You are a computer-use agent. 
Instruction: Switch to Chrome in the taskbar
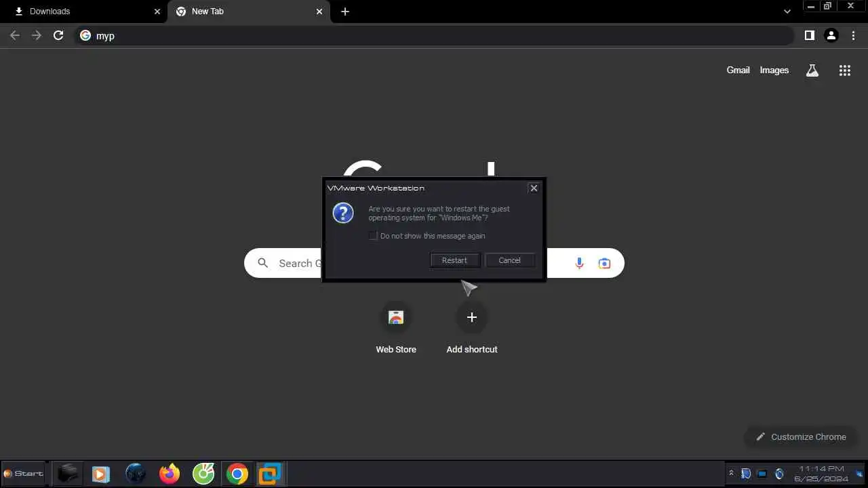click(237, 473)
